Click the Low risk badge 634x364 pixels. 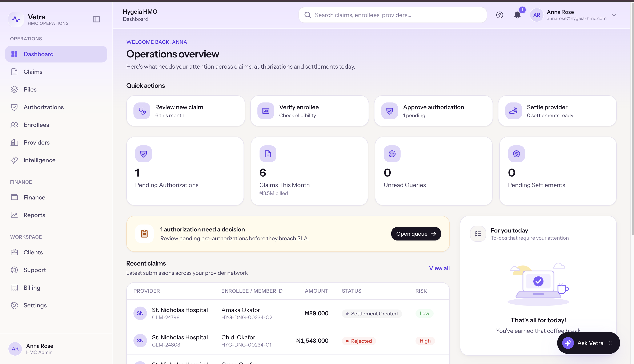coord(424,313)
